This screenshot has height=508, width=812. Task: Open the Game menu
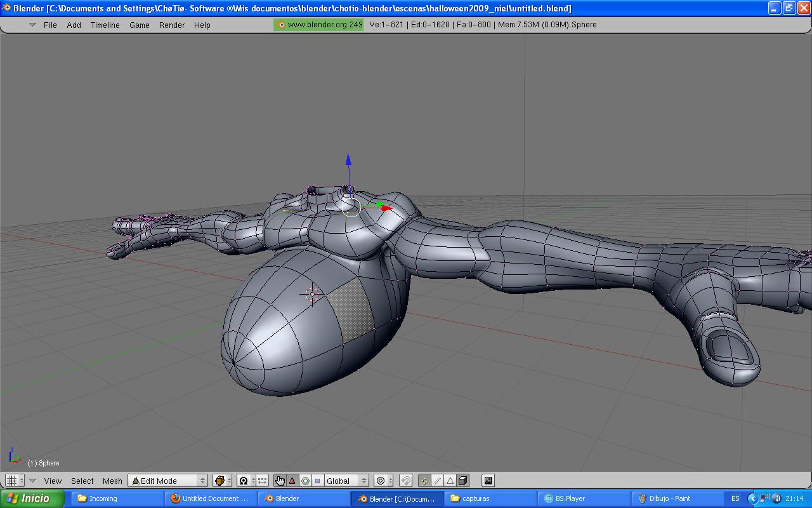(x=140, y=25)
